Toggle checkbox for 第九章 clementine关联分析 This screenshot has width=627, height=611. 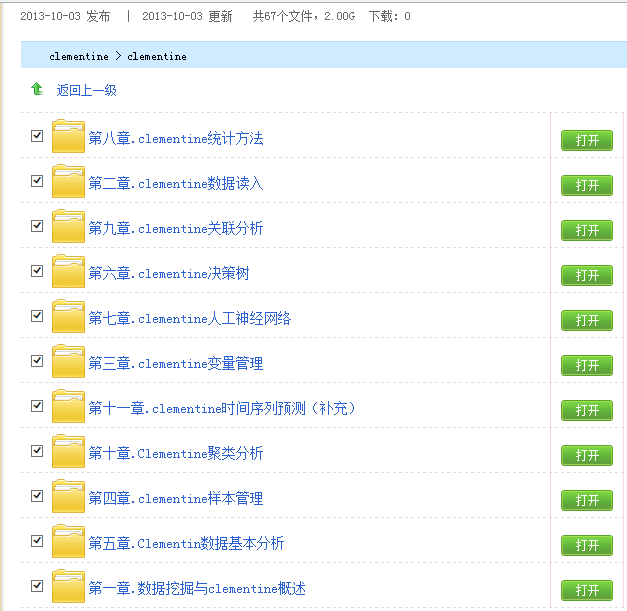tap(37, 226)
